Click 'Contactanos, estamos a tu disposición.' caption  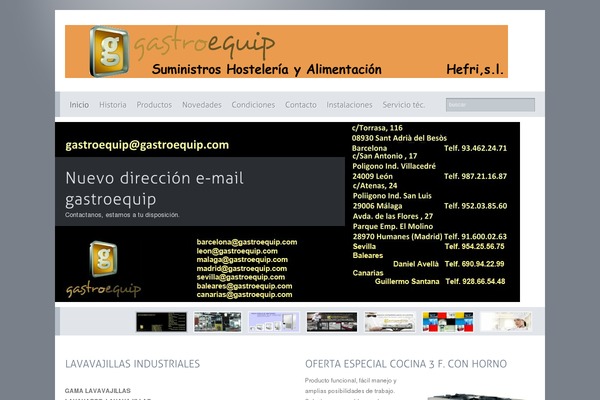click(122, 215)
